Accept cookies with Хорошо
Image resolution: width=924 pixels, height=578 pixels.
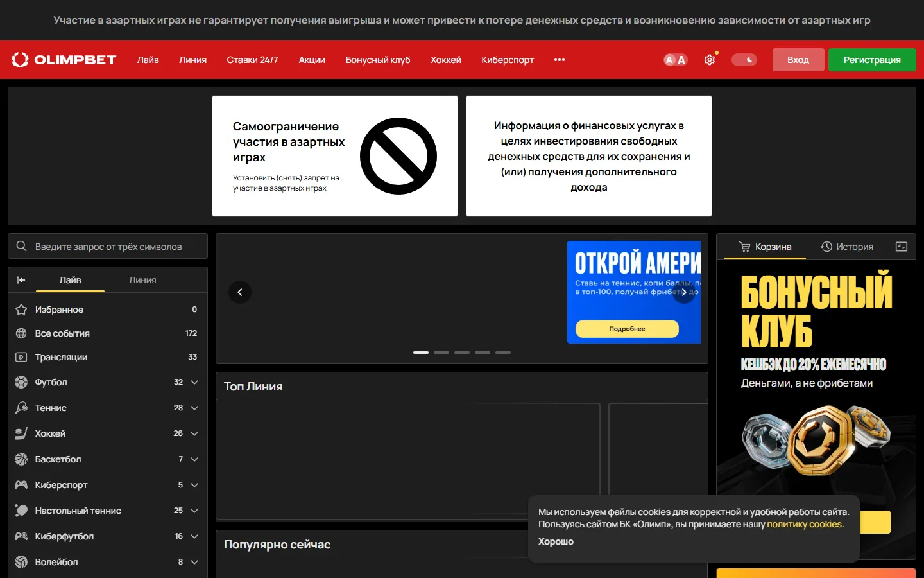click(x=556, y=541)
